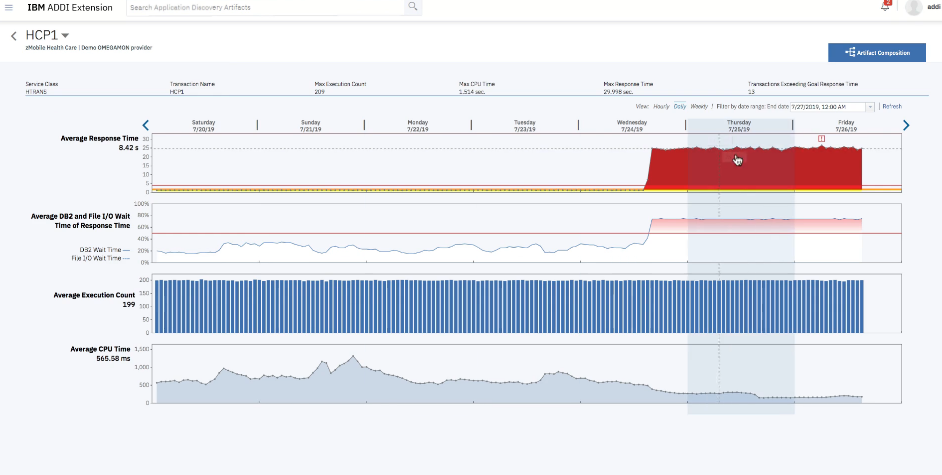Open the notifications bell

885,7
